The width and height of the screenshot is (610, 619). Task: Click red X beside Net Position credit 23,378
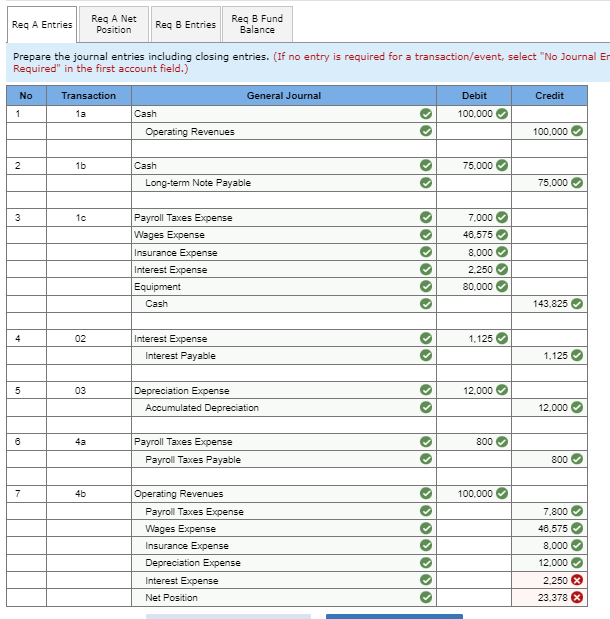577,597
